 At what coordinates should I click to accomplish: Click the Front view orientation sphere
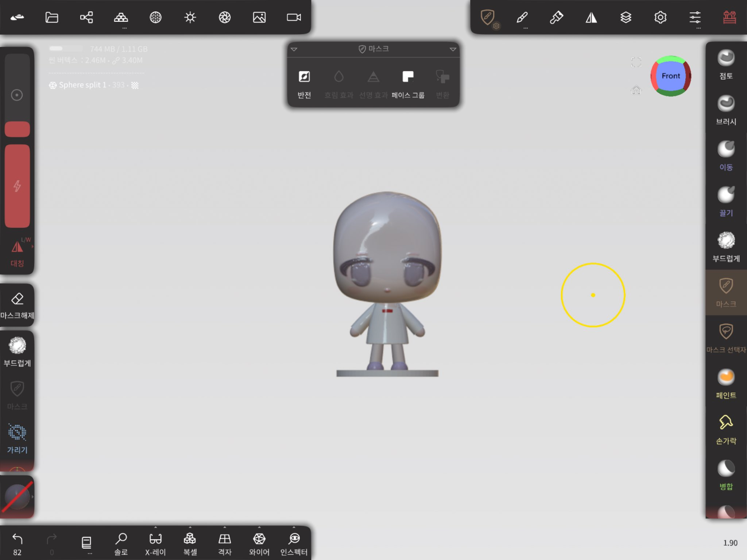click(x=670, y=76)
